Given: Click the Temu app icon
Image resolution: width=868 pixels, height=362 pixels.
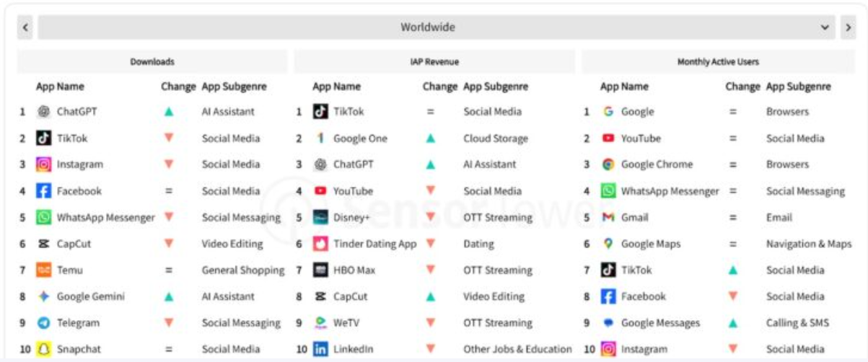Looking at the screenshot, I should [44, 270].
